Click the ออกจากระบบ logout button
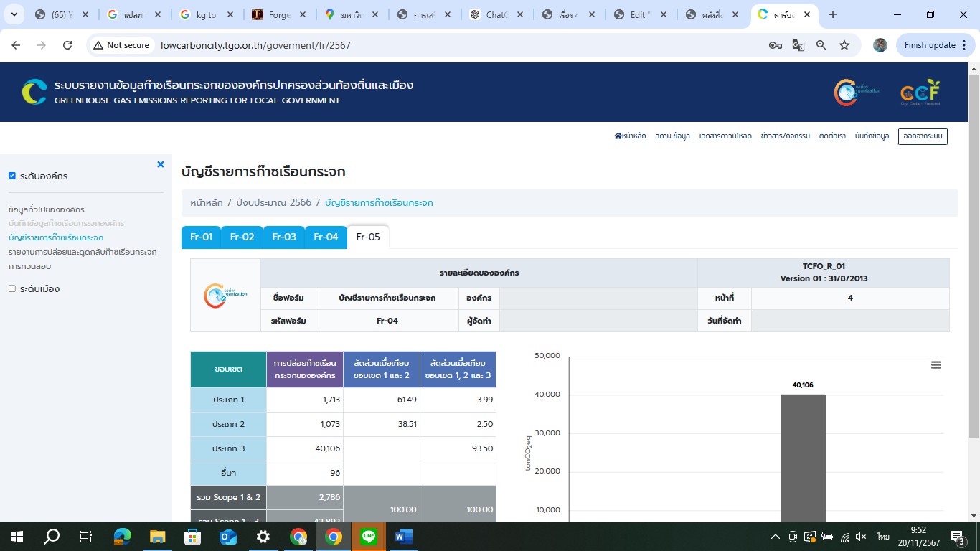This screenshot has height=551, width=980. [923, 136]
